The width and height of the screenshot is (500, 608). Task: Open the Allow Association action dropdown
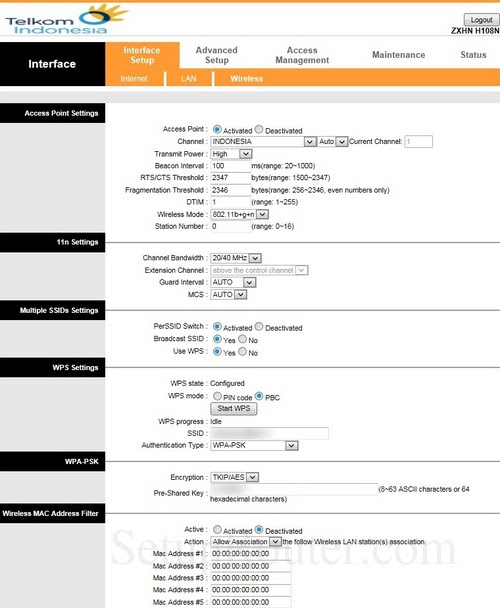pyautogui.click(x=246, y=542)
